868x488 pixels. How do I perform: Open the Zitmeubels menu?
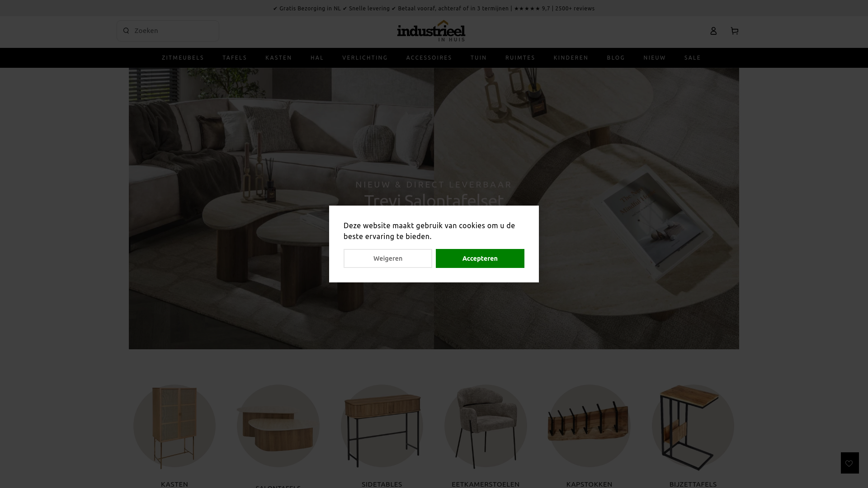(183, 58)
